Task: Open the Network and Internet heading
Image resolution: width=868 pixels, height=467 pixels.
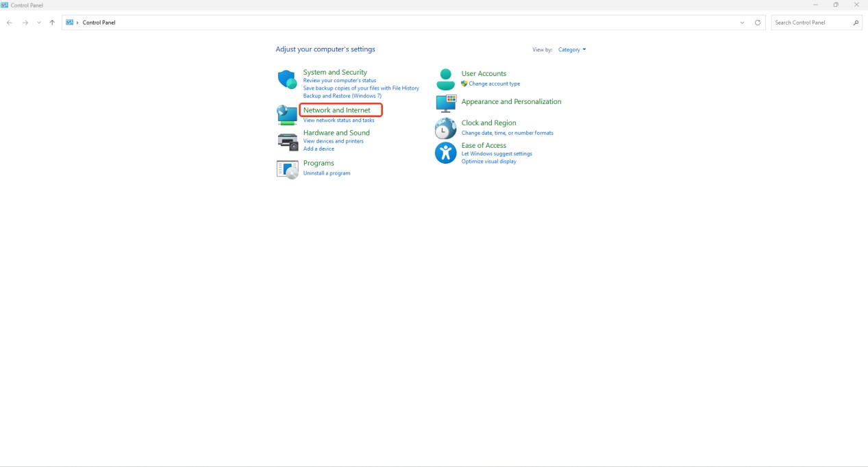Action: (x=336, y=110)
